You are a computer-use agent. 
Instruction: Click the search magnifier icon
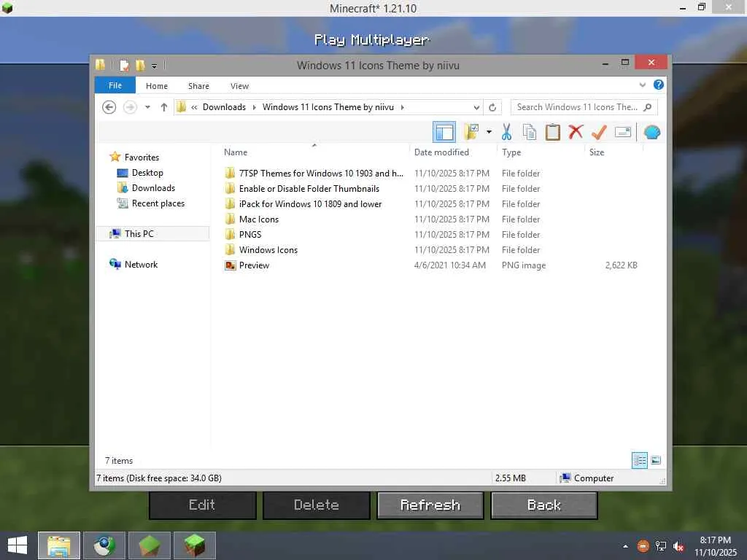pyautogui.click(x=648, y=107)
